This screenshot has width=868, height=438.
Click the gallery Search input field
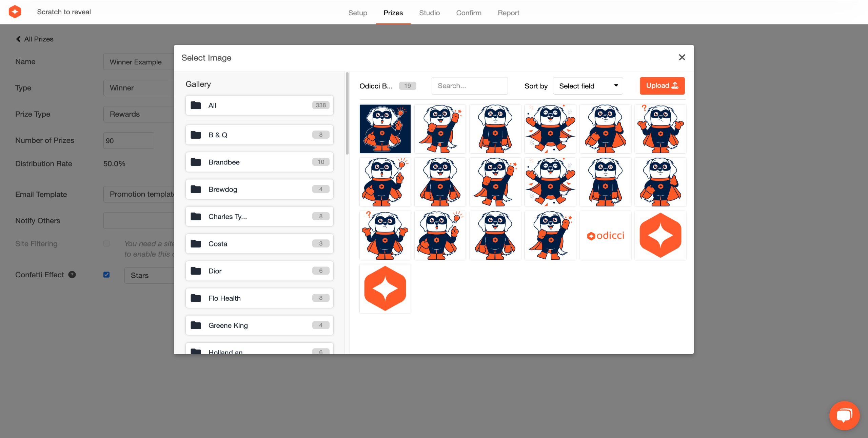pyautogui.click(x=469, y=86)
